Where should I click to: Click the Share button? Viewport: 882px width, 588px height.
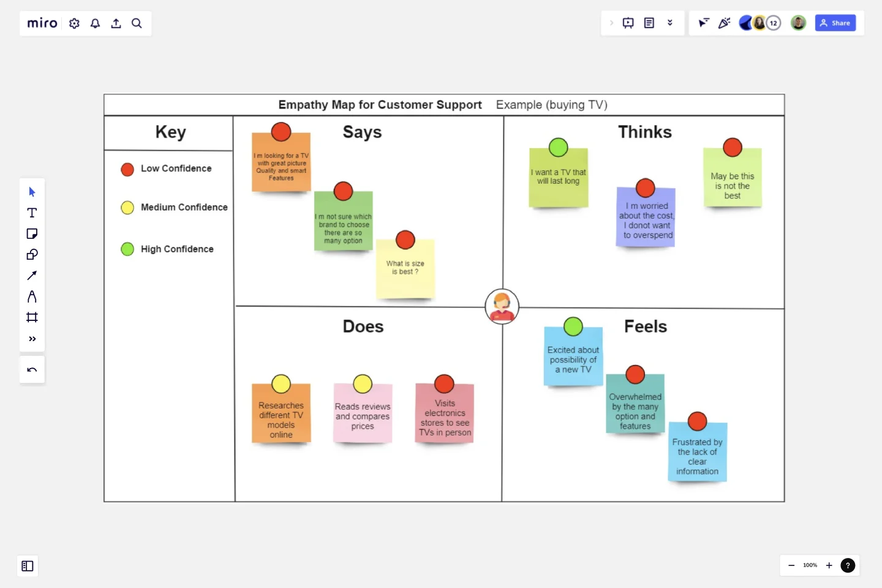click(x=835, y=23)
